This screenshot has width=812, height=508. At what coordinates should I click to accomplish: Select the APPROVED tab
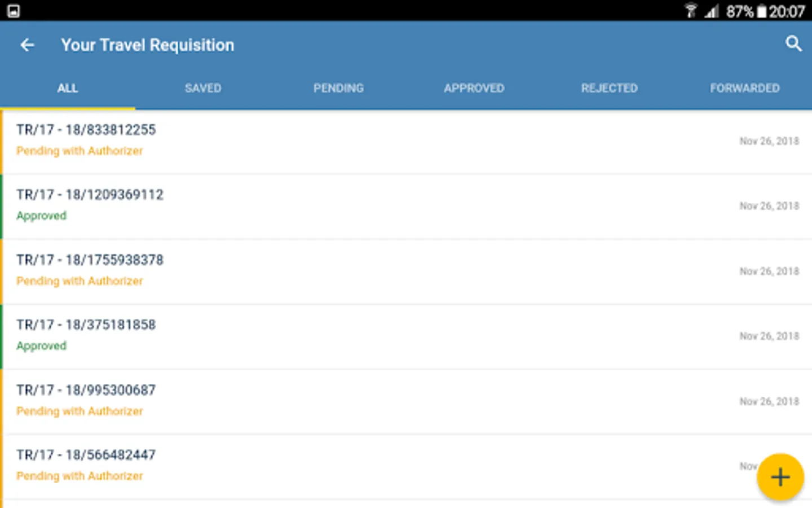click(x=474, y=88)
